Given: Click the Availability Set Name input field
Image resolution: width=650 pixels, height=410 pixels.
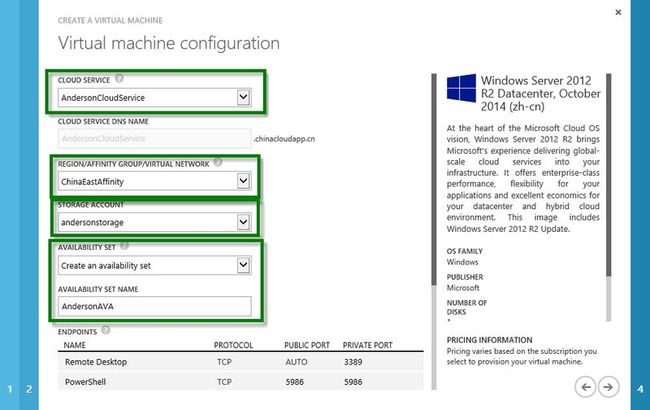Looking at the screenshot, I should point(155,306).
